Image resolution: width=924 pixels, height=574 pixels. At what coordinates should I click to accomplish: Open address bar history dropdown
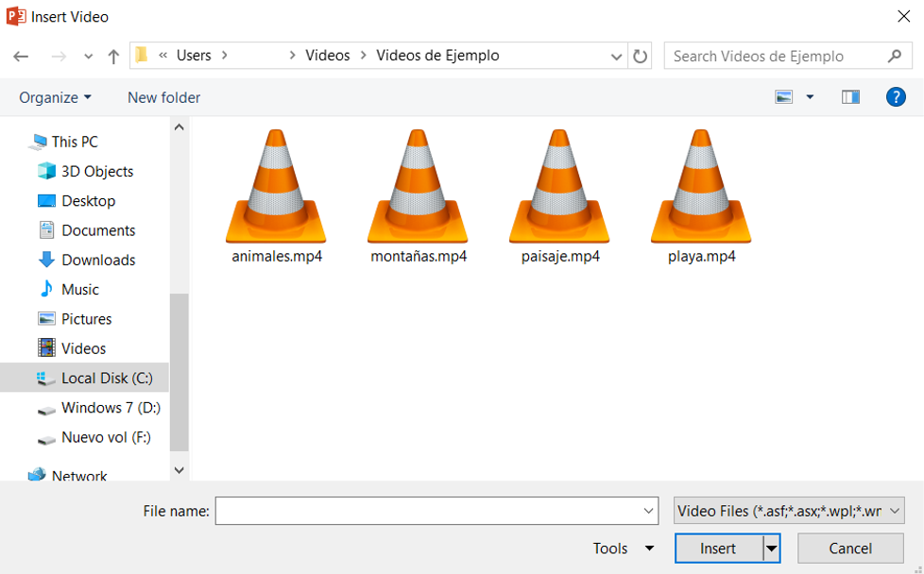point(616,57)
